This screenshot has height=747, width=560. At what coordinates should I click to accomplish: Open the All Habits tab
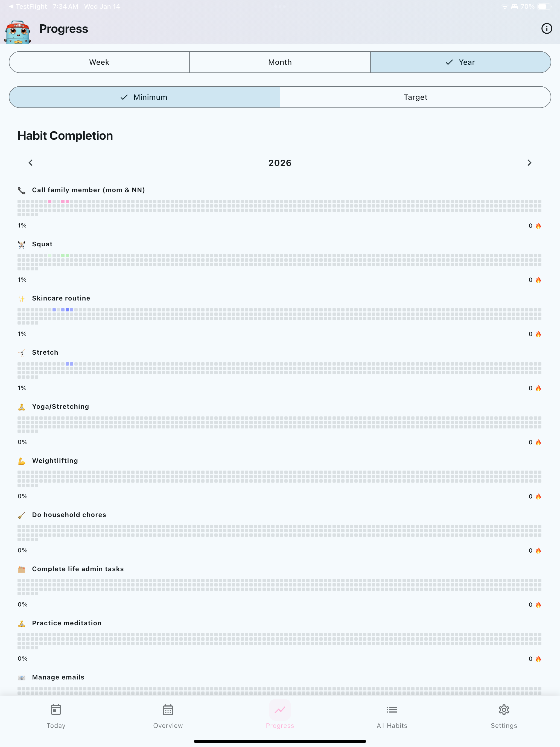pyautogui.click(x=392, y=716)
